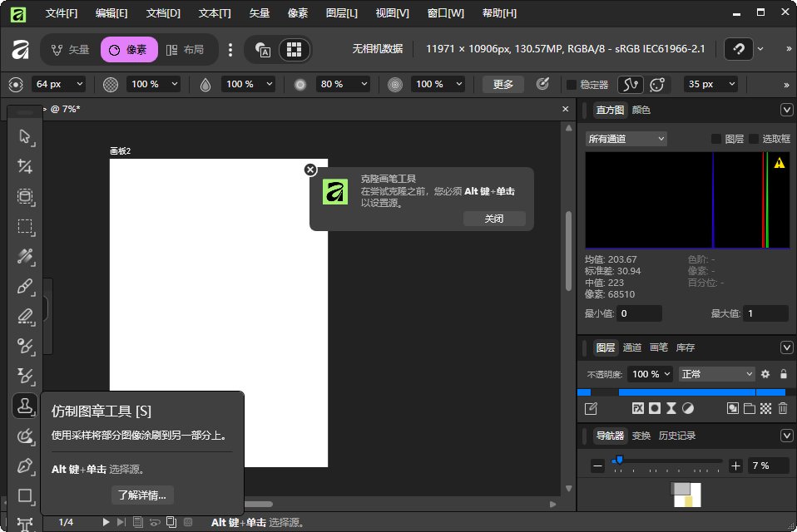Click the histogram warning triangle icon
Screen dimensions: 797x532
tap(780, 163)
